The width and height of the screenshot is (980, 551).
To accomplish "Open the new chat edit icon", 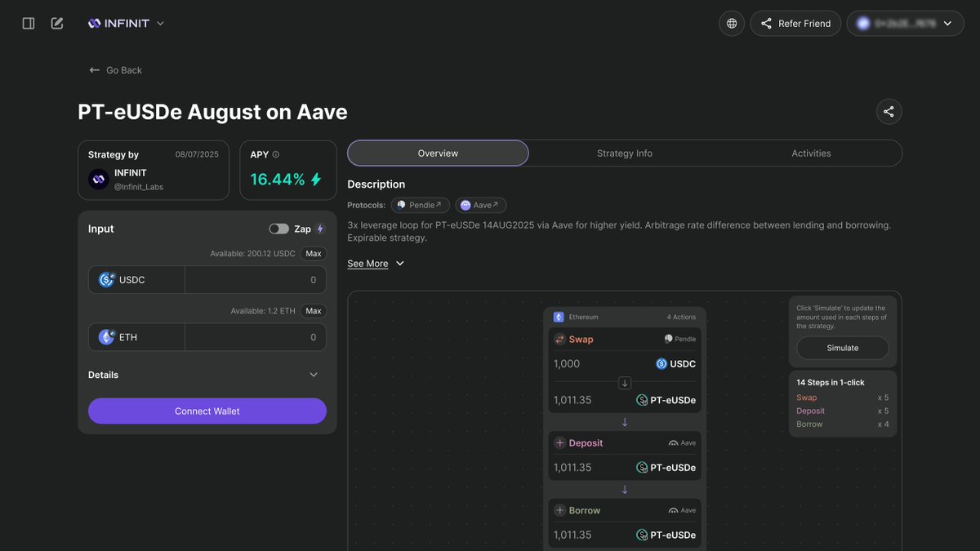I will pyautogui.click(x=57, y=24).
